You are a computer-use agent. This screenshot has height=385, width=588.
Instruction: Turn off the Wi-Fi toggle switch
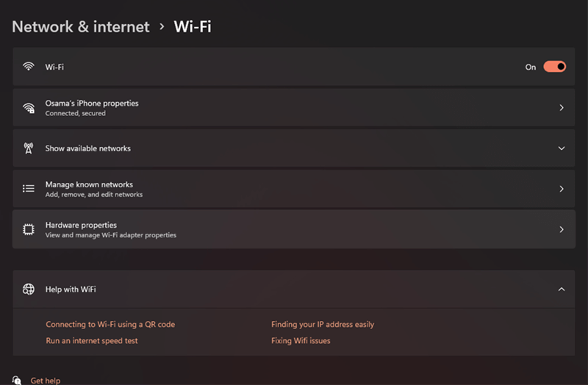pyautogui.click(x=554, y=67)
